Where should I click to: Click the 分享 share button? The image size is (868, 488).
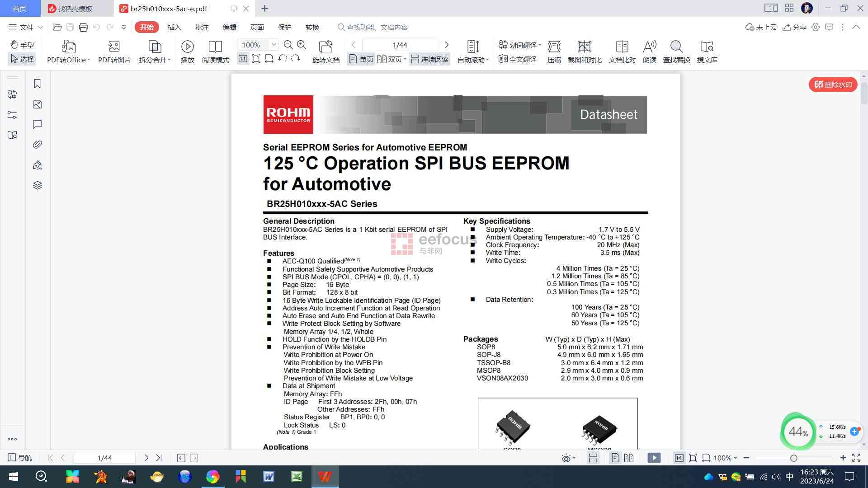pos(794,27)
